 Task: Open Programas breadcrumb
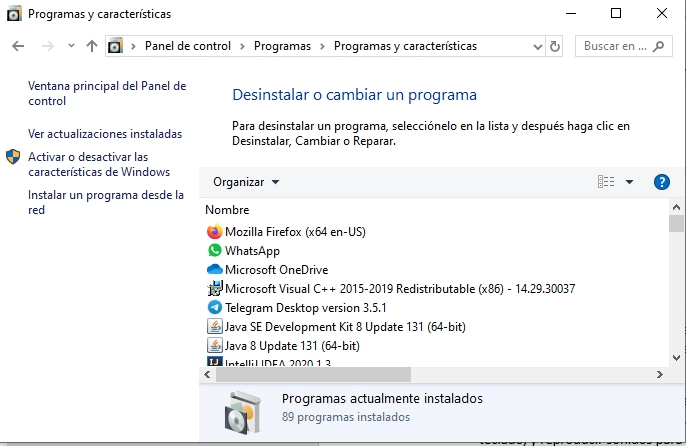pos(282,46)
